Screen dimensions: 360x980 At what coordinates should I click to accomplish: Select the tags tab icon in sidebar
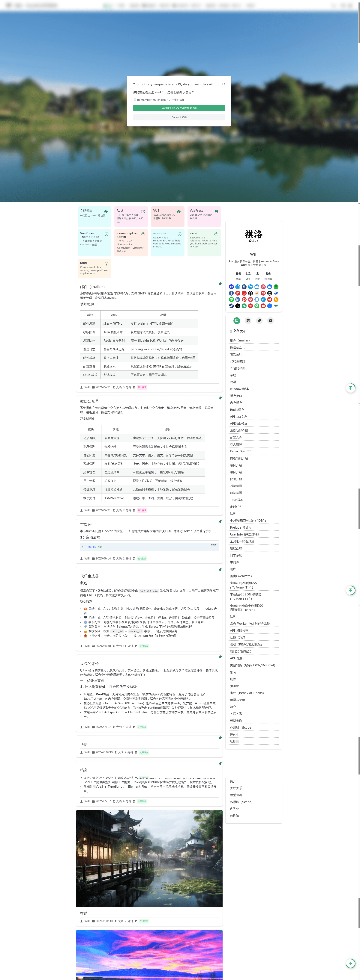pos(259,321)
